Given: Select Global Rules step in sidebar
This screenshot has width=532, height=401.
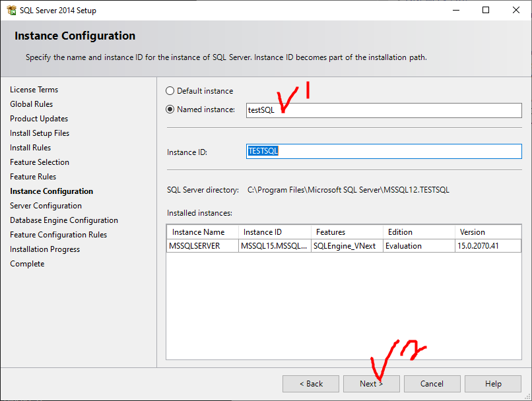Looking at the screenshot, I should pyautogui.click(x=31, y=104).
